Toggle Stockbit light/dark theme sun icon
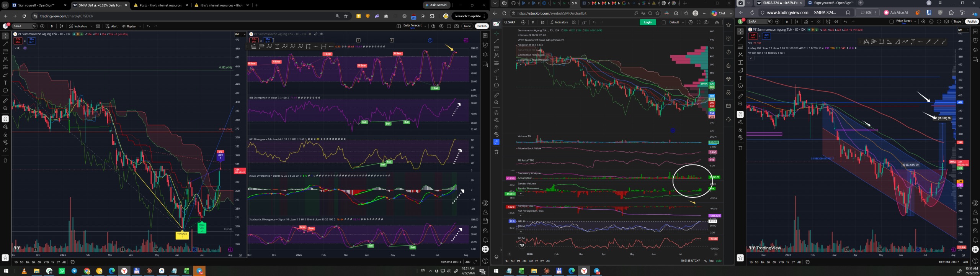The image size is (980, 276). point(717,22)
